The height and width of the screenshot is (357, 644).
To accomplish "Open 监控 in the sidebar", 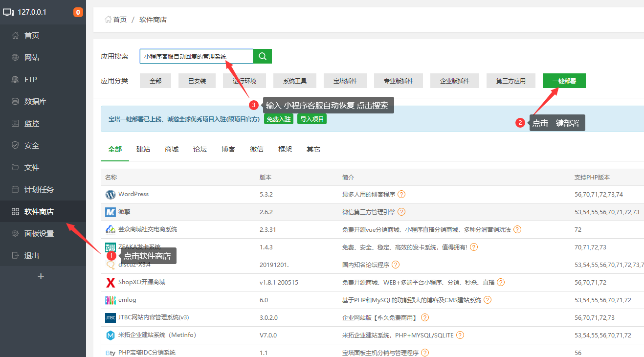I will point(43,123).
